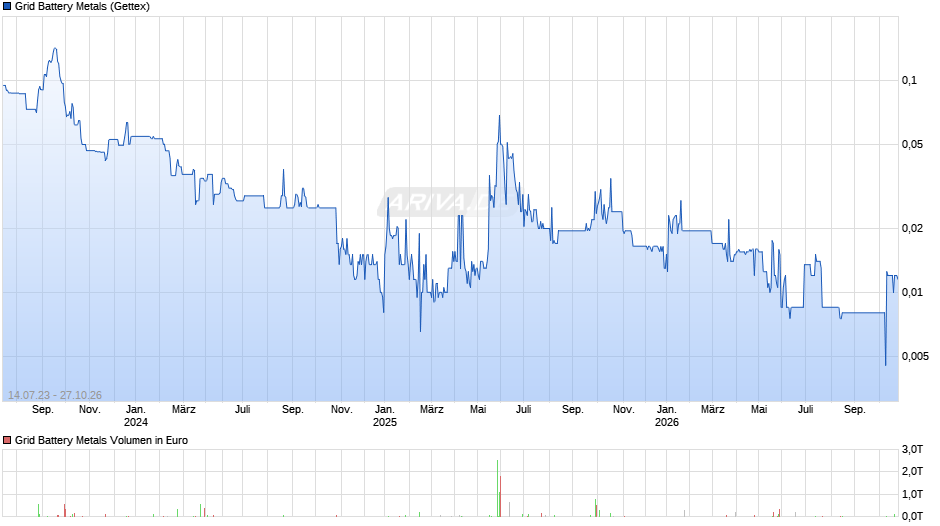Click the 0,0T volume axis label

coord(912,516)
